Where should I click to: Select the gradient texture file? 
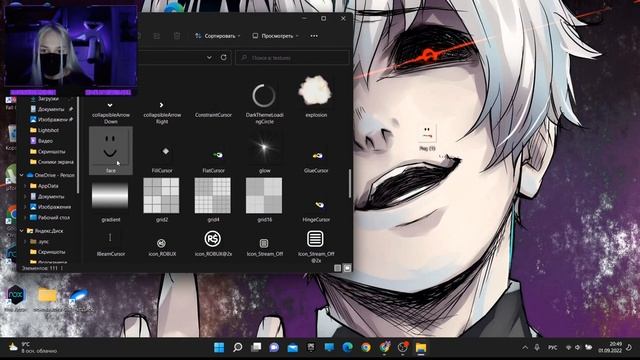pos(111,201)
